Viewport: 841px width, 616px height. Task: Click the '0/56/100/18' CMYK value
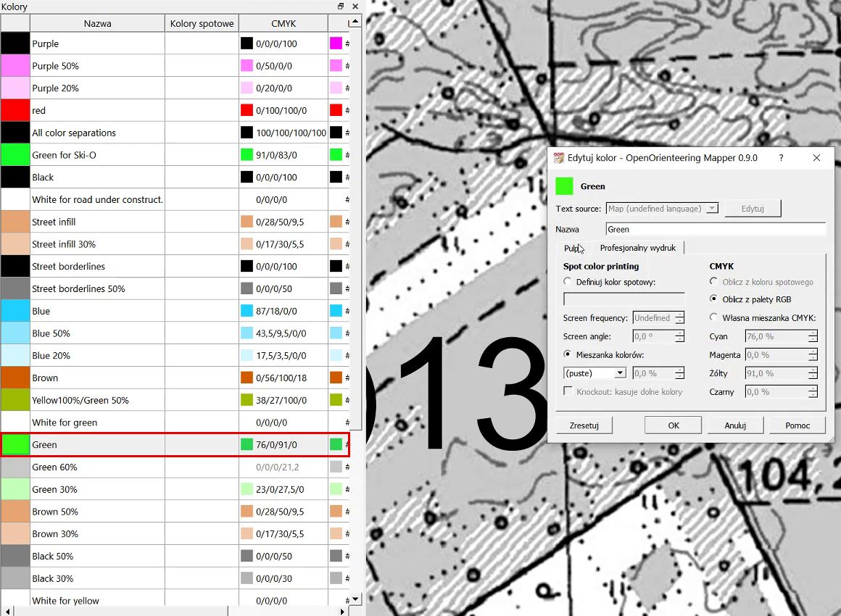tap(281, 378)
